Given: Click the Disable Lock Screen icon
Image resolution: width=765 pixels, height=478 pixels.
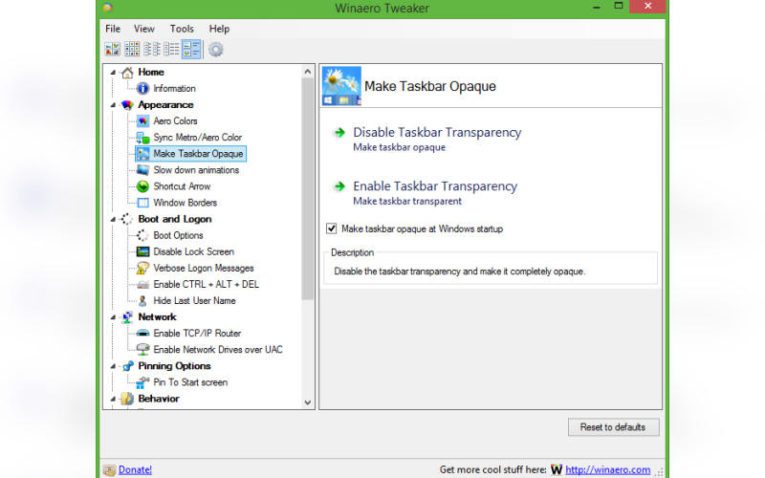Looking at the screenshot, I should (142, 252).
